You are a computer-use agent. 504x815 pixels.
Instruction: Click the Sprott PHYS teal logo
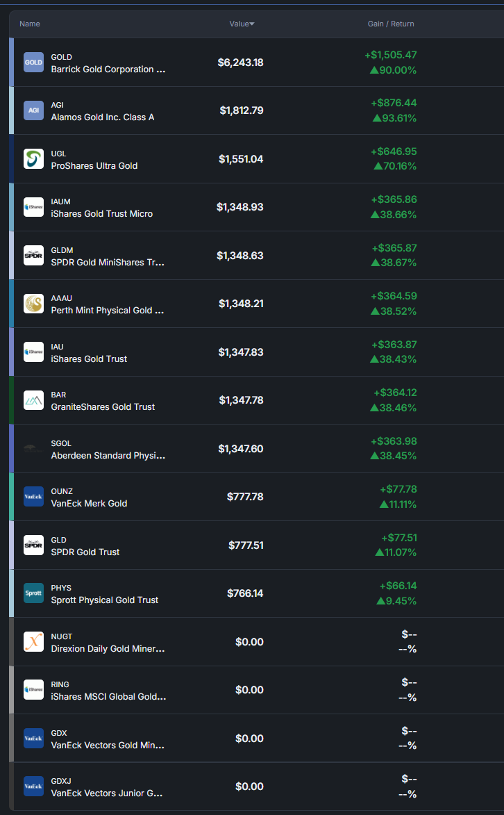click(x=33, y=593)
